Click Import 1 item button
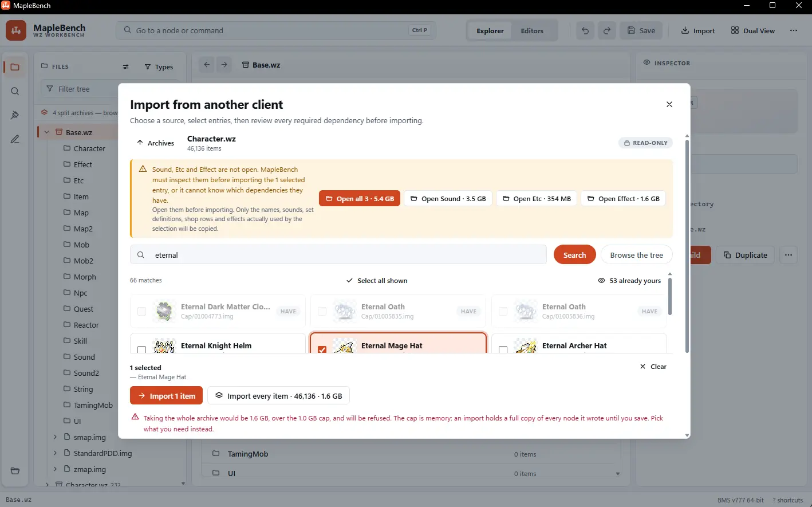The image size is (812, 507). (166, 396)
